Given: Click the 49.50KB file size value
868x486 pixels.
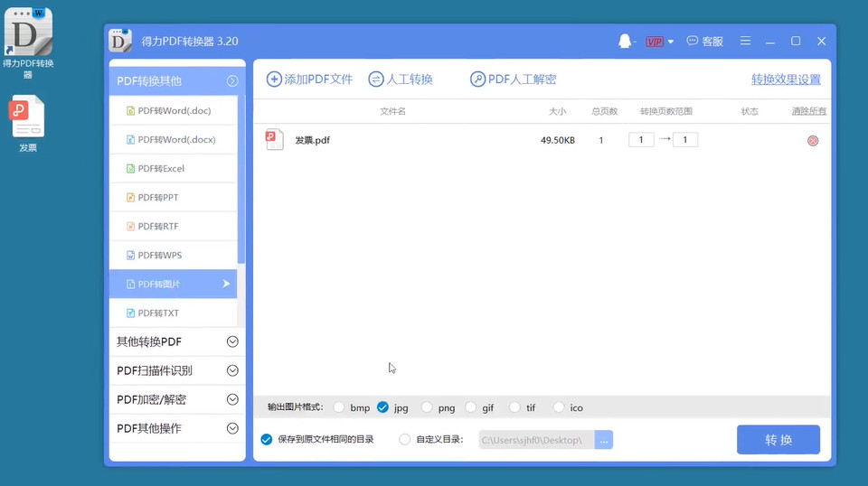Looking at the screenshot, I should click(558, 140).
